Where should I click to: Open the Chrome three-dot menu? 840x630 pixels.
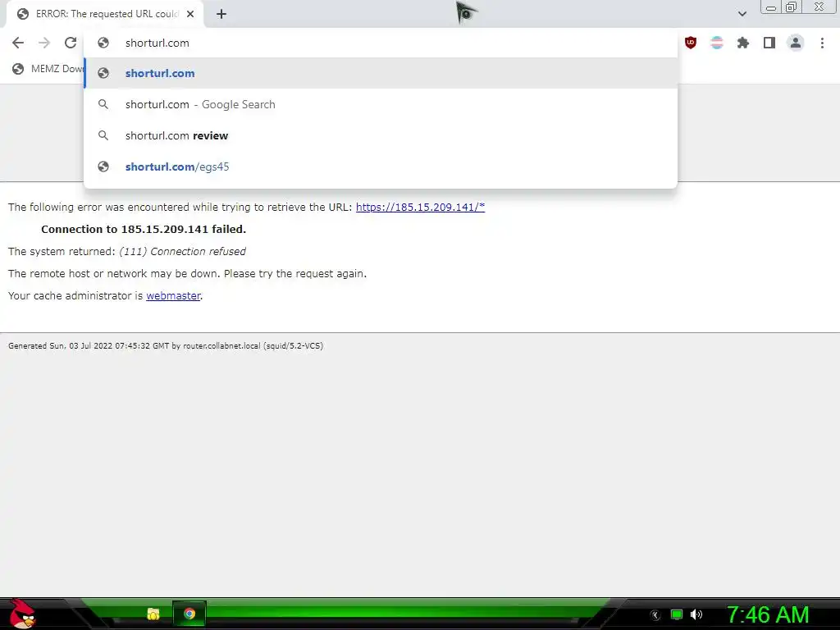[x=822, y=43]
